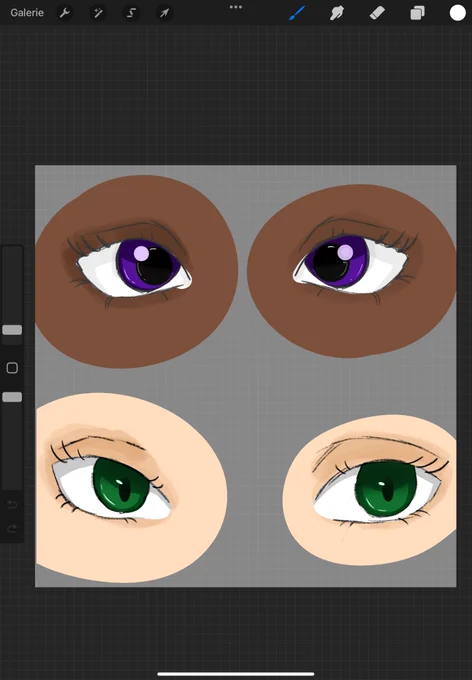Image resolution: width=472 pixels, height=680 pixels.
Task: Tap the left purple eye iris
Action: 149,264
